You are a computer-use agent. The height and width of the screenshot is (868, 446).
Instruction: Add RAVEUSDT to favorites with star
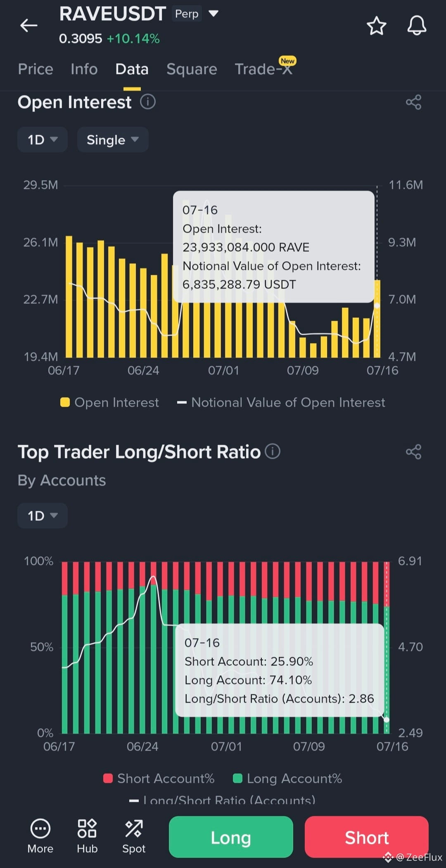click(x=376, y=26)
